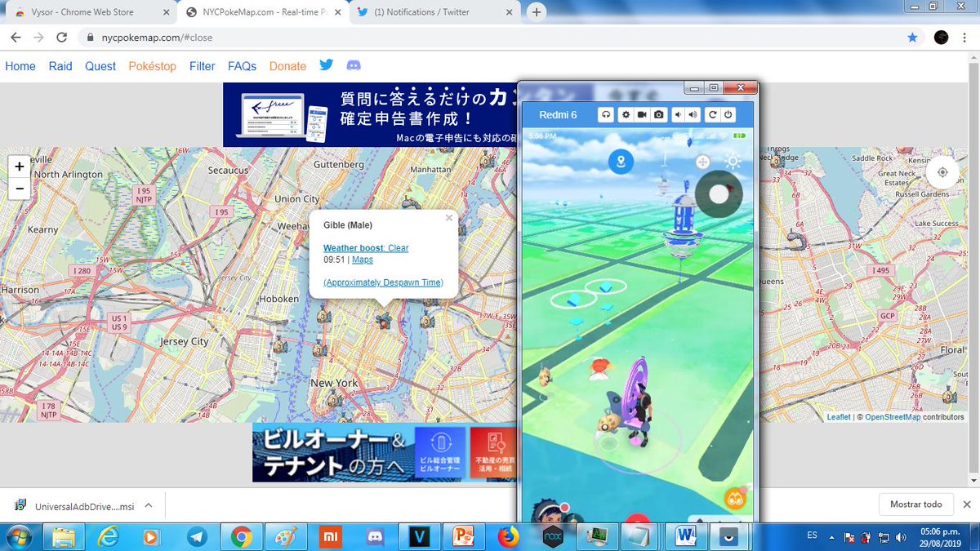Power off the device from Vysor toolbar
Image resolution: width=980 pixels, height=551 pixels.
(727, 114)
